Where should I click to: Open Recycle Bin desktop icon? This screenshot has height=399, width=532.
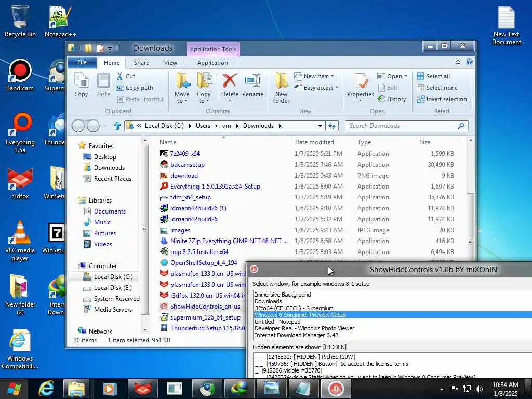tap(20, 21)
